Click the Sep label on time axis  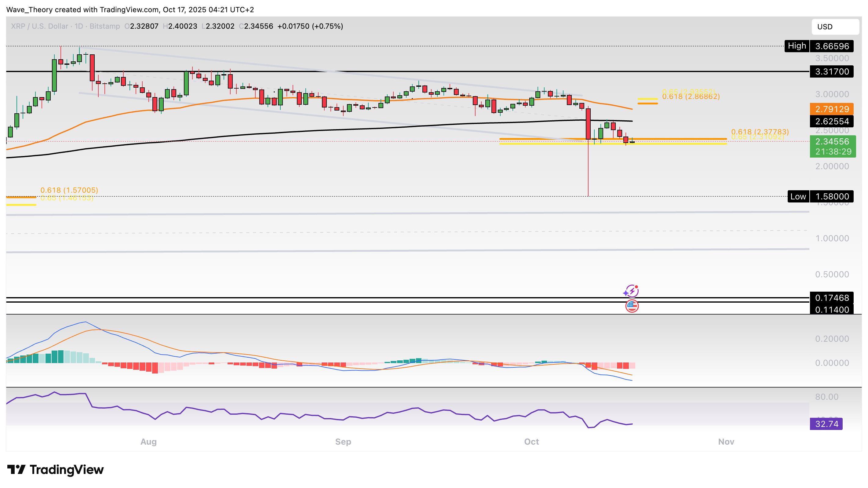tap(343, 442)
